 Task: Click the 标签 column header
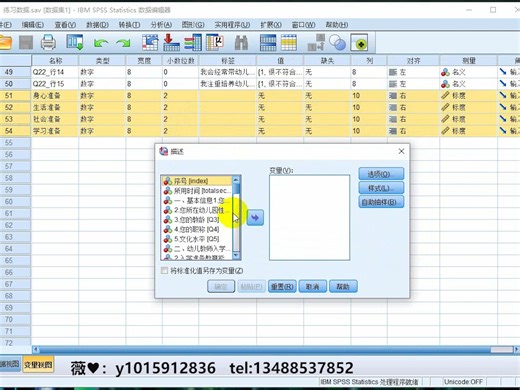click(228, 61)
